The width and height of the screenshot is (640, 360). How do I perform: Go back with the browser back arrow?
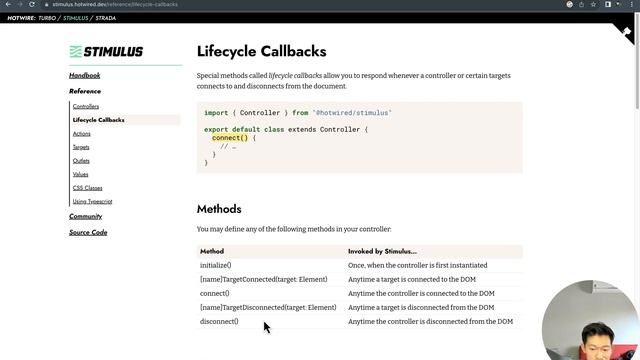coord(8,4)
